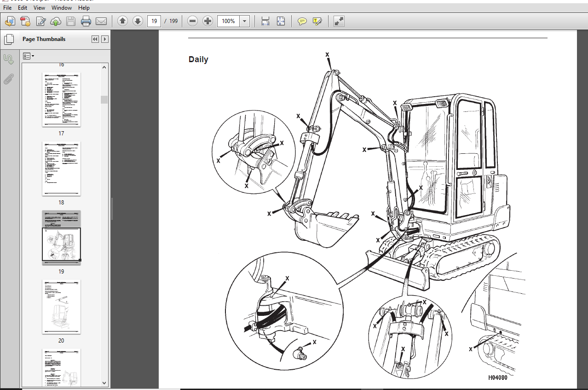Screen dimensions: 588x390
Task: Zoom in with the plus button
Action: (208, 21)
